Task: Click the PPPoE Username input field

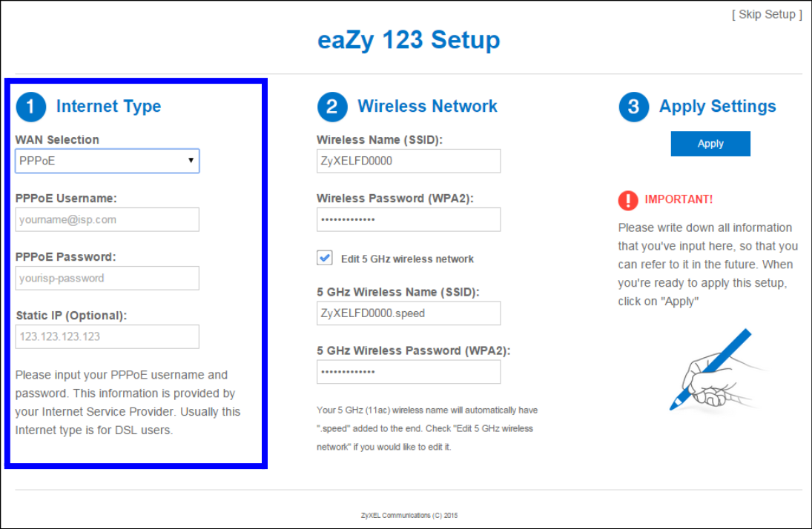Action: click(x=107, y=219)
